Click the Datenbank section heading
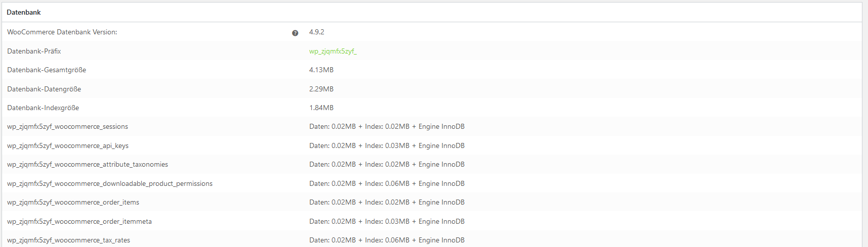Image resolution: width=868 pixels, height=247 pixels. click(24, 12)
